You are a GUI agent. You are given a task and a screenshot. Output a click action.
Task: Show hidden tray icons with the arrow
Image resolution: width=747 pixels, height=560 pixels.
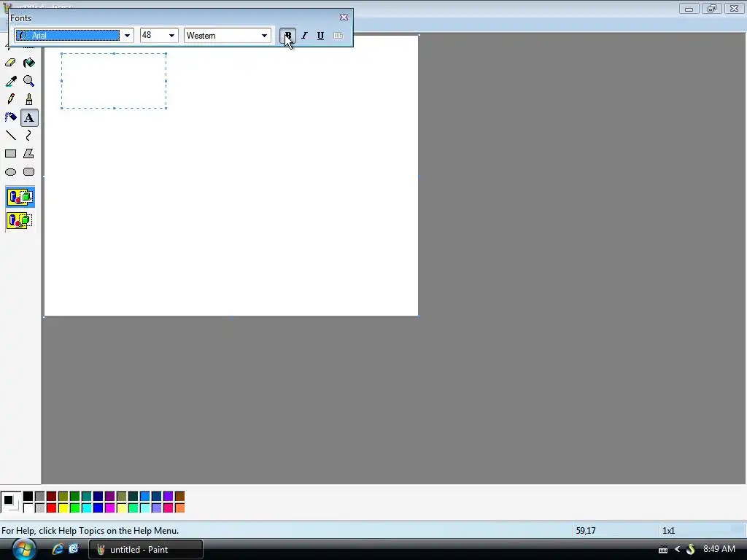677,550
